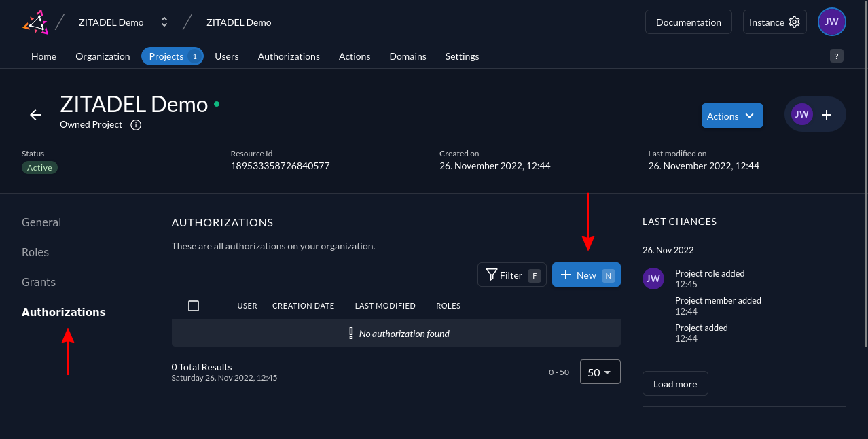Click the No authorization found message
The height and width of the screenshot is (439, 868).
tap(404, 333)
